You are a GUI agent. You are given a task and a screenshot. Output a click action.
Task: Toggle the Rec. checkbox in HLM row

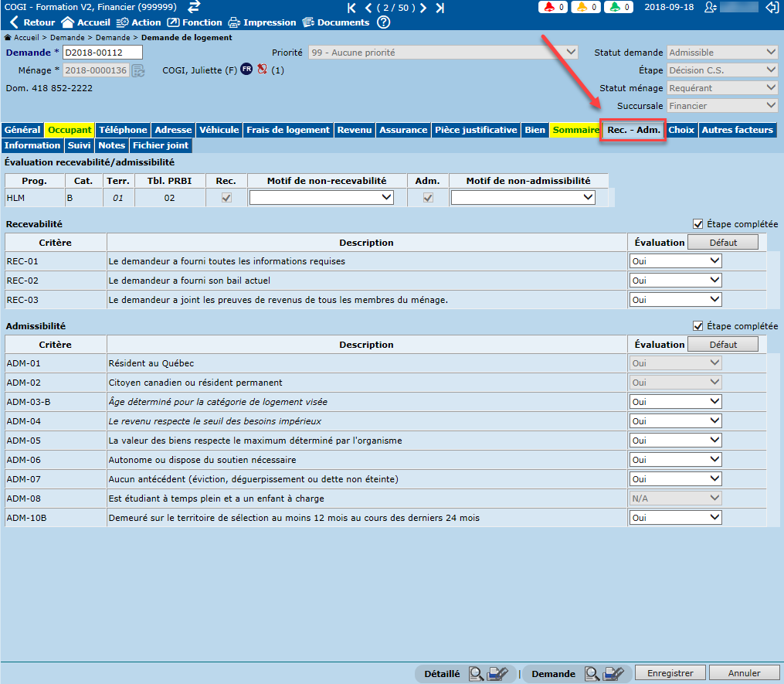point(226,198)
